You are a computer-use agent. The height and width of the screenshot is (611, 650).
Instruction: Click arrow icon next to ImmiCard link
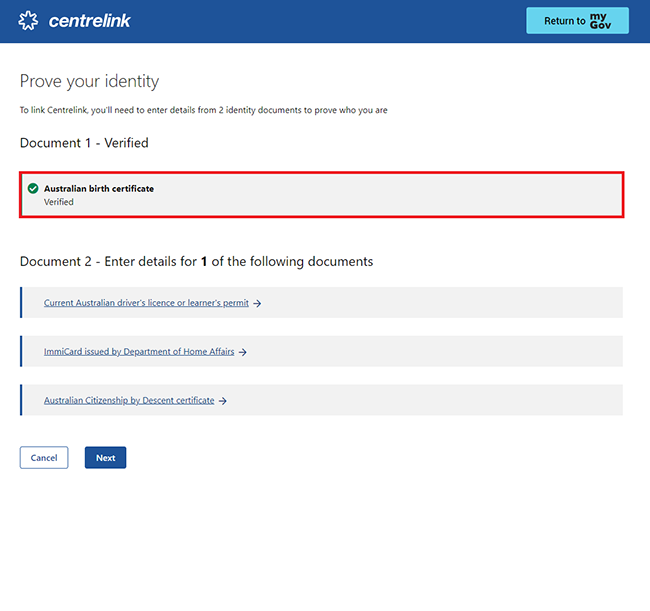coord(243,352)
